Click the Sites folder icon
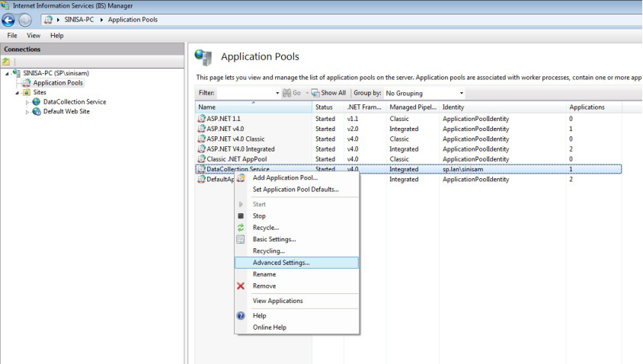The height and width of the screenshot is (364, 643). click(27, 92)
